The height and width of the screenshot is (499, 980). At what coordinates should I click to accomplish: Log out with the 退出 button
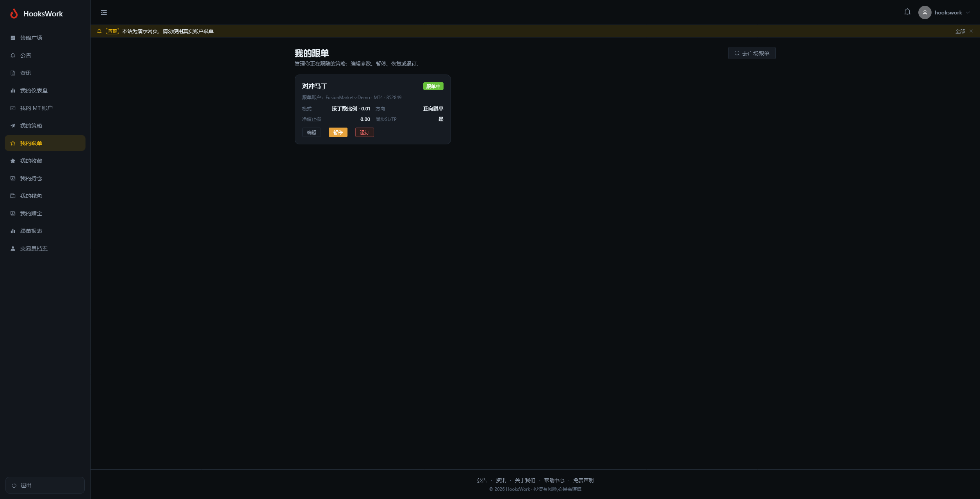tap(45, 485)
